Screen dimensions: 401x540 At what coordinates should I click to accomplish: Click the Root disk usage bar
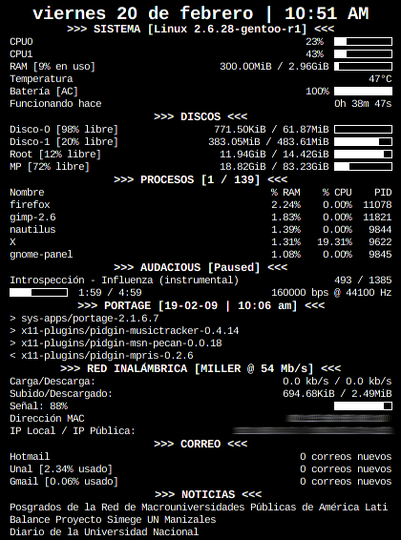tap(363, 154)
